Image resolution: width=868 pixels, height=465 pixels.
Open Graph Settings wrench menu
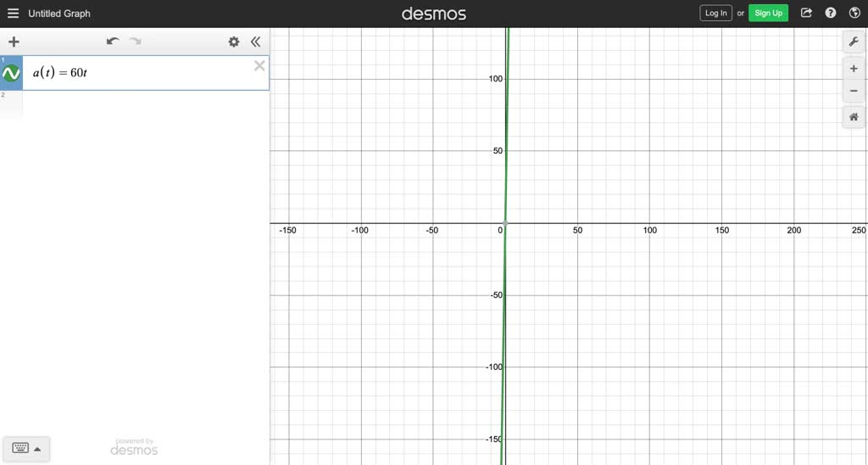click(853, 42)
